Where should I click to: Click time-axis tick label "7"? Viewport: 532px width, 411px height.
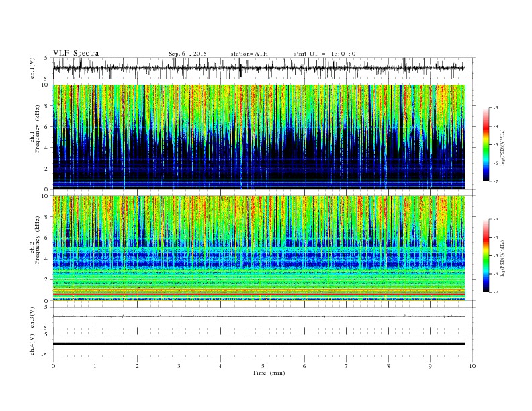347,366
